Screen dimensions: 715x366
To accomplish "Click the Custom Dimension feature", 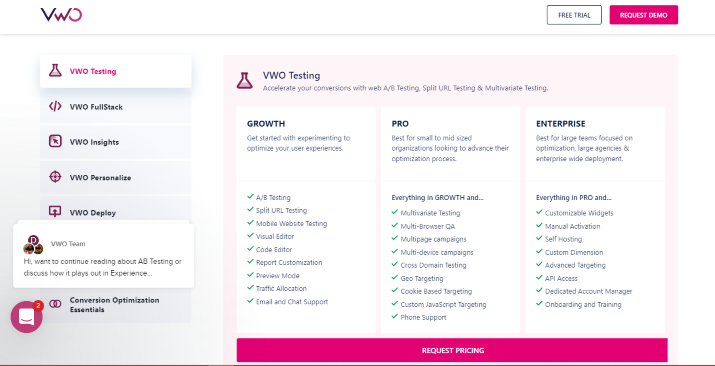I will [574, 252].
